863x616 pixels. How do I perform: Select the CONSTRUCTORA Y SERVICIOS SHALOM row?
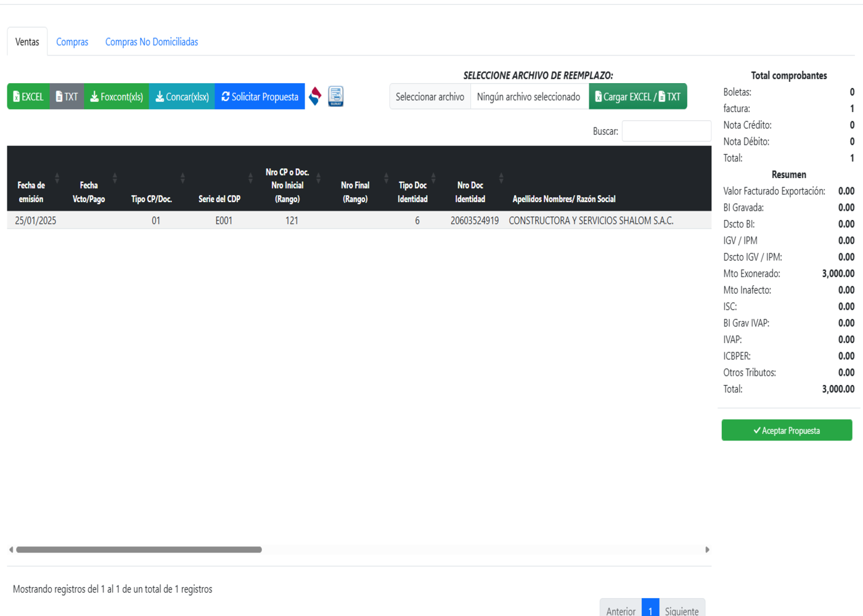click(x=591, y=221)
